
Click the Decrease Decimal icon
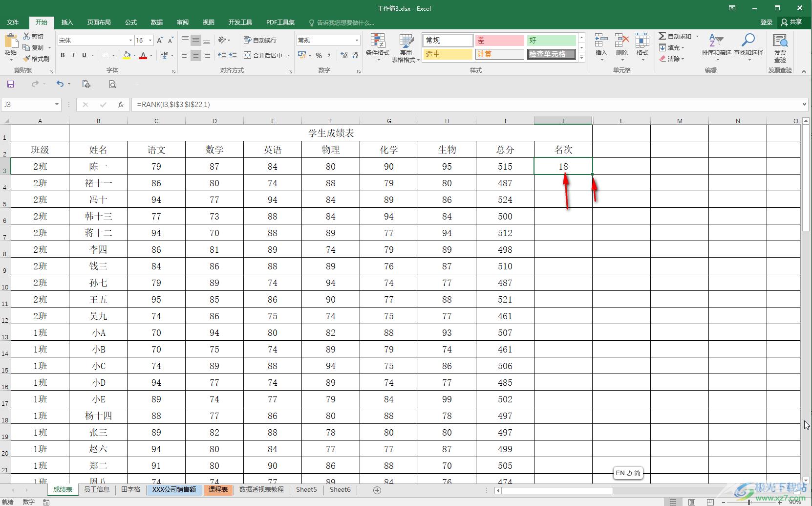tap(356, 56)
